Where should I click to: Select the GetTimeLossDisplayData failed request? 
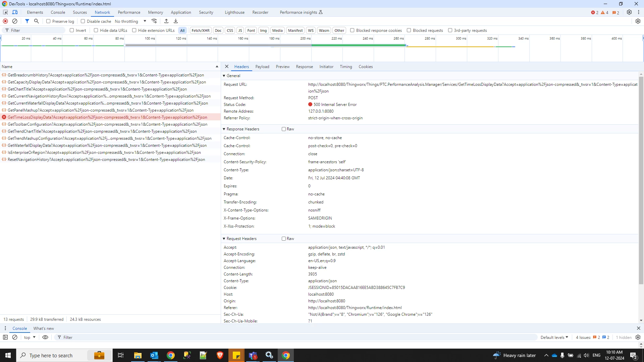click(107, 117)
